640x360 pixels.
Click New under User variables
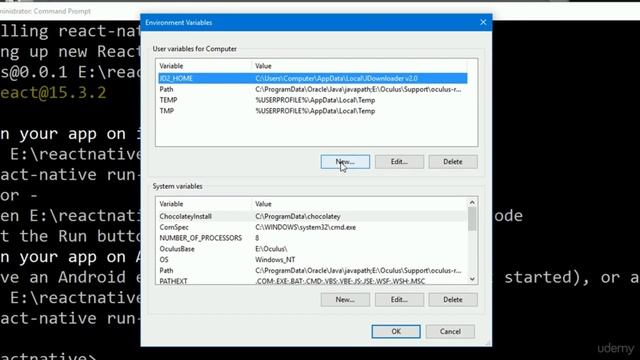pos(345,162)
